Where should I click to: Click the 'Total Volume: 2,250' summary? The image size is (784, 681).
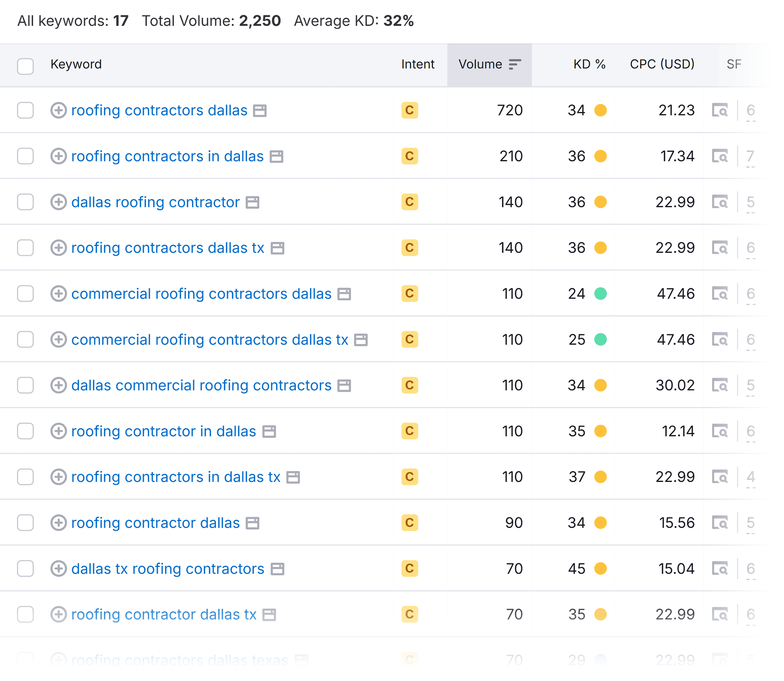(x=211, y=21)
